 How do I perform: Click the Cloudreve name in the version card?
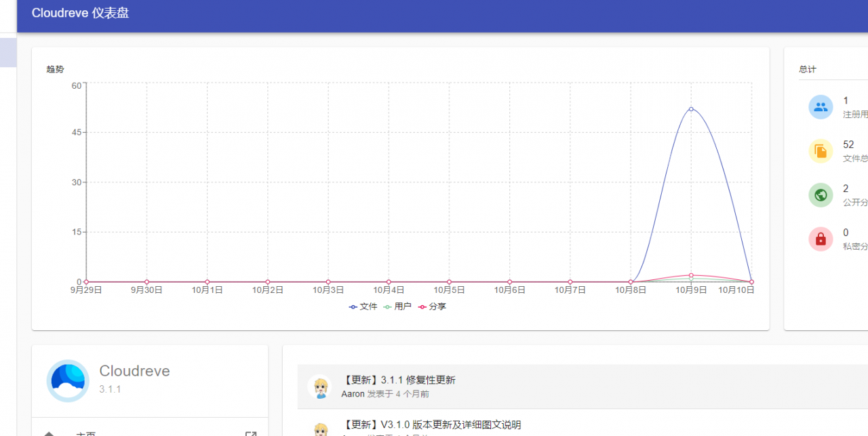tap(134, 371)
